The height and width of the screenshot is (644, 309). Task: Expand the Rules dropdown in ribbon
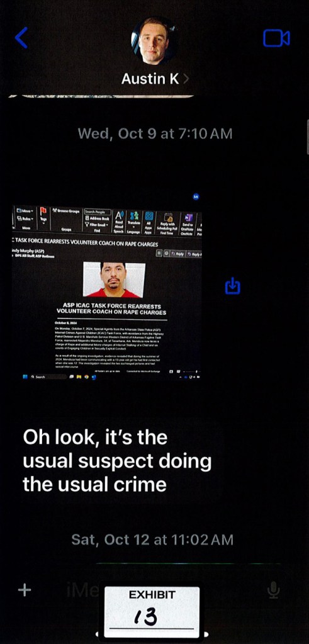pos(25,218)
